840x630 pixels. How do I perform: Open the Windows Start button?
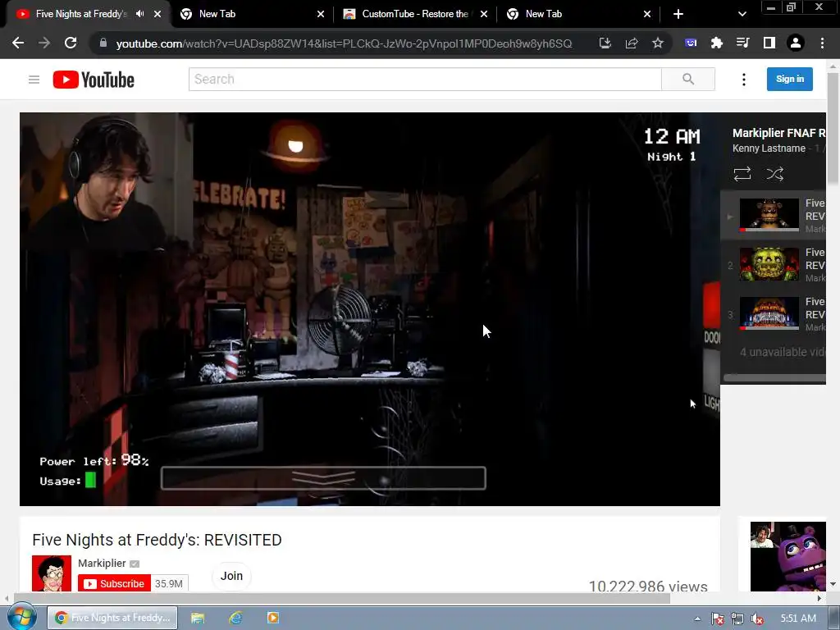[x=21, y=618]
